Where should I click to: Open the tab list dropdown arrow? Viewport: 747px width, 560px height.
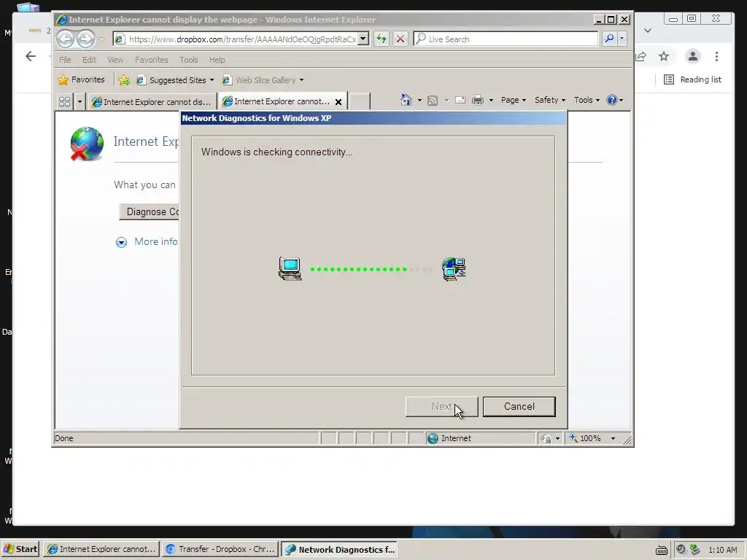pyautogui.click(x=80, y=101)
